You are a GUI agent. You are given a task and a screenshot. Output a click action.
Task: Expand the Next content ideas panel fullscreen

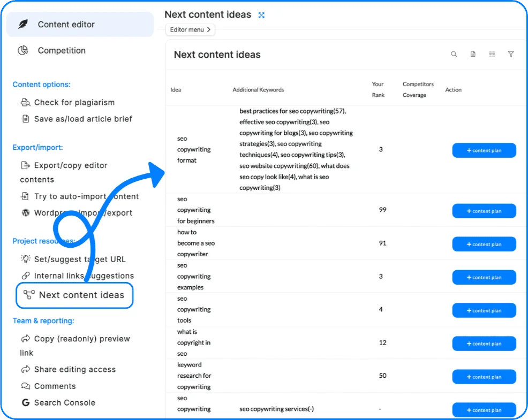[261, 14]
